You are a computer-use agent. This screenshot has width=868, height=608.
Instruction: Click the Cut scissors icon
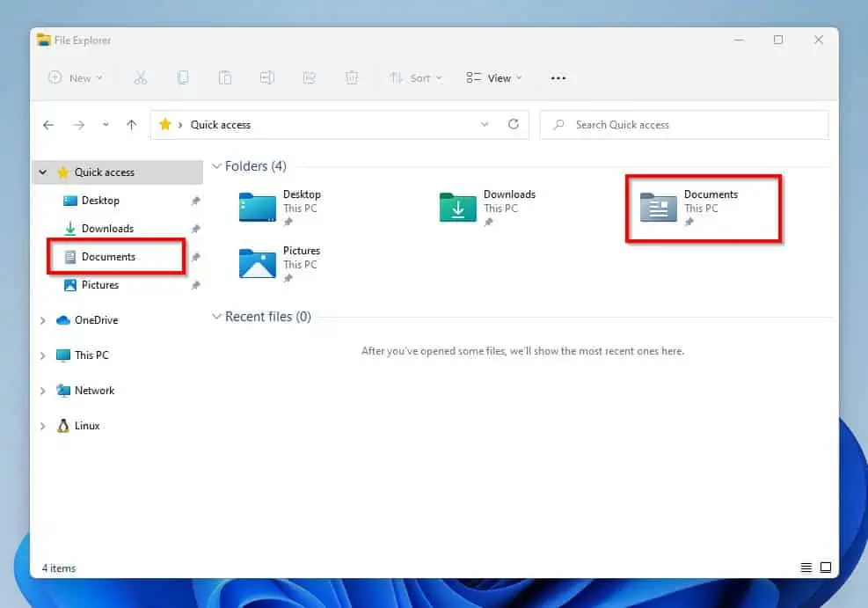(141, 78)
